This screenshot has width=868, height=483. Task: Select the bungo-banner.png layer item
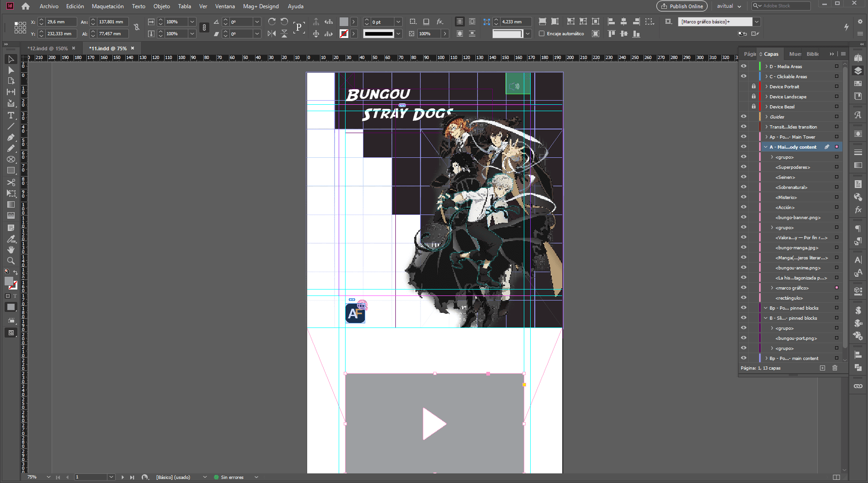(x=798, y=218)
